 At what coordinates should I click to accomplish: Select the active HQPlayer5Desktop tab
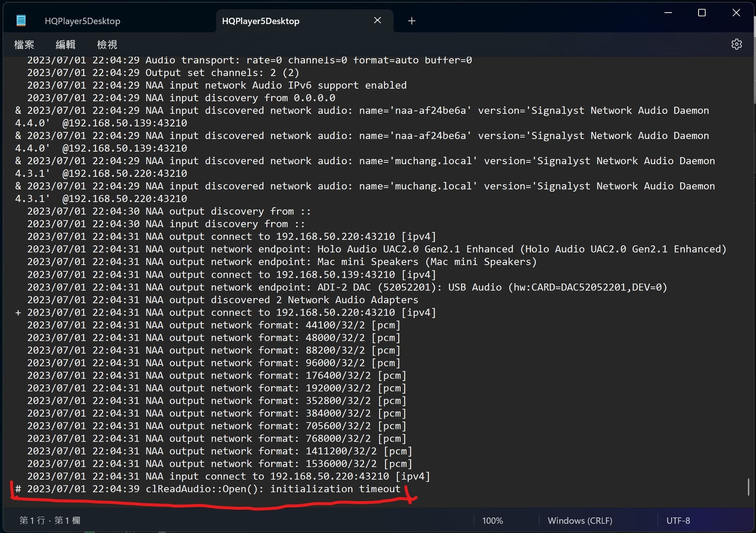(x=261, y=21)
